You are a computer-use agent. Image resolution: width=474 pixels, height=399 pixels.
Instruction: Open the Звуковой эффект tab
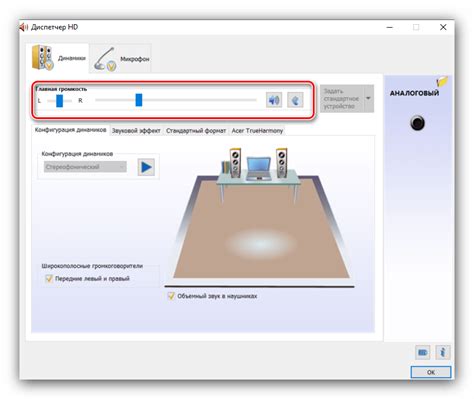coord(136,131)
